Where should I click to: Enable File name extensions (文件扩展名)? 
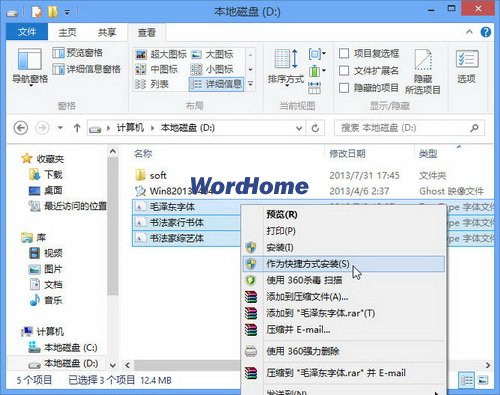[x=369, y=71]
